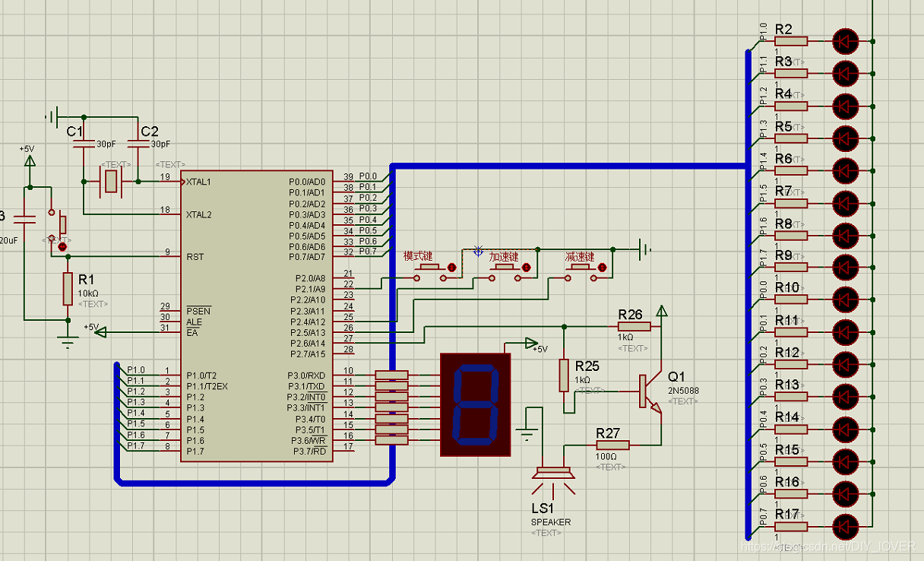Select the +5V arrow terminal above the display
This screenshot has width=924, height=561.
point(532,344)
